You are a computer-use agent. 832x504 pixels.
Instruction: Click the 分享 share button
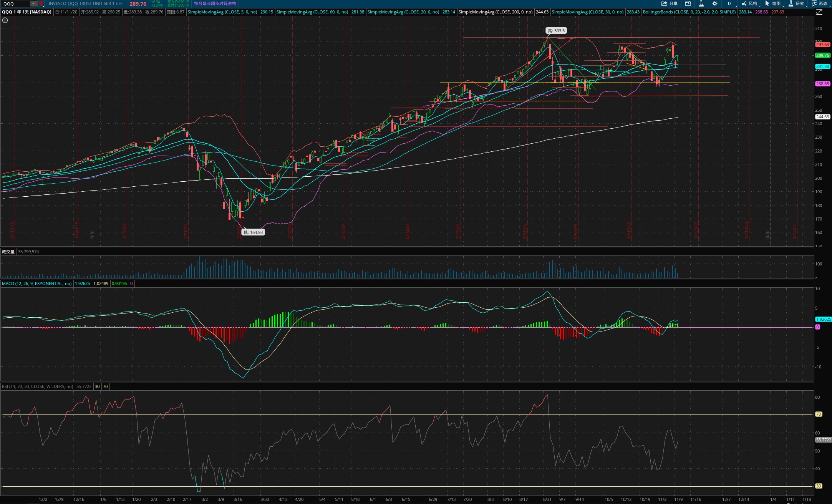point(669,3)
